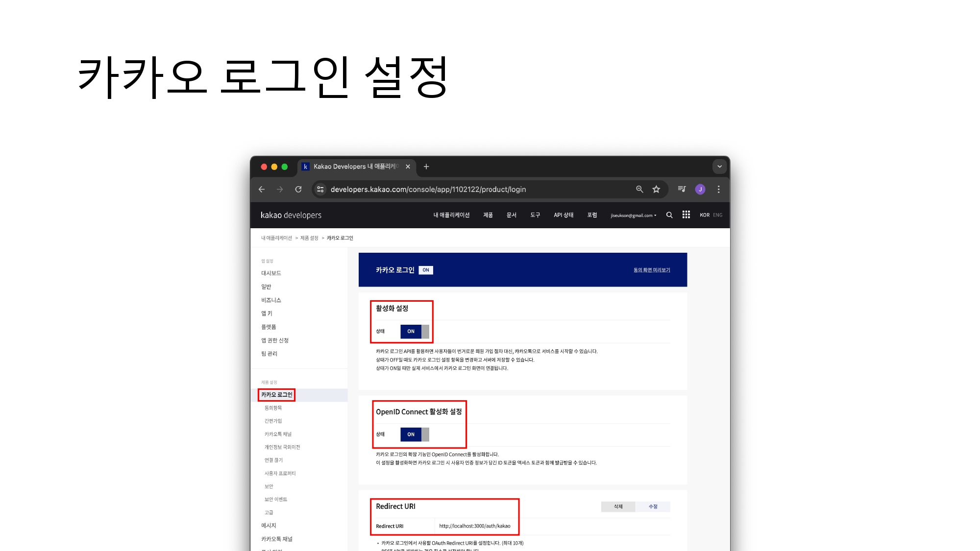The height and width of the screenshot is (551, 980).
Task: Select 동의항목 in the sidebar
Action: tap(273, 408)
